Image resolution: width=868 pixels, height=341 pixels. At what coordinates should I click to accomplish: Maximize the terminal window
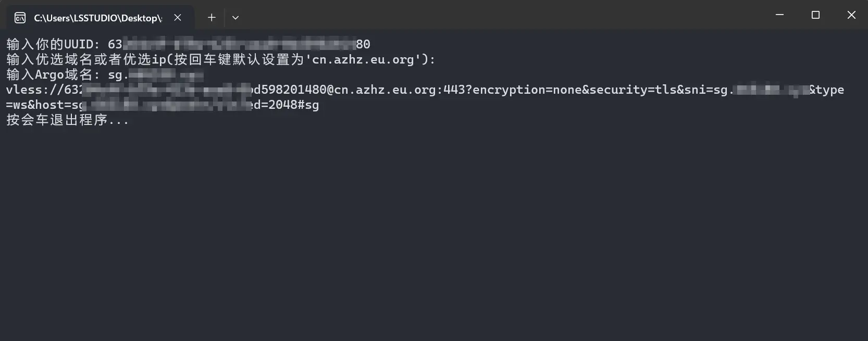coord(816,15)
